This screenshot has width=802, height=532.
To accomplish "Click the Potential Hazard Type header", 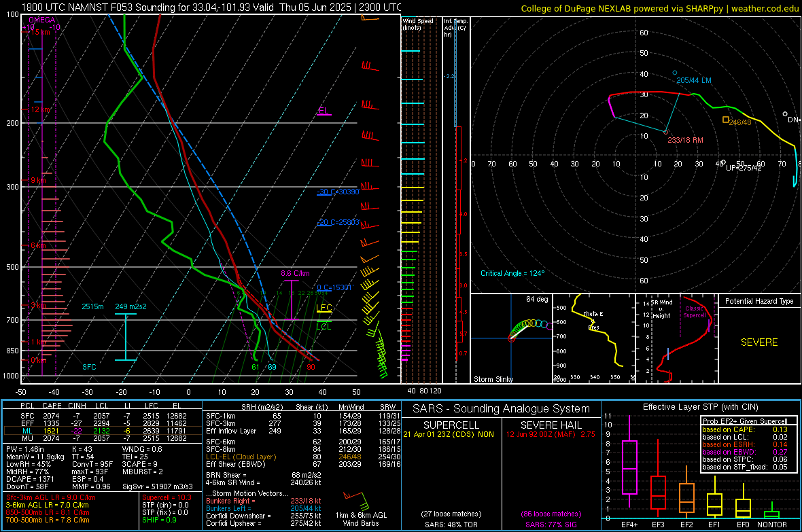I will [759, 301].
